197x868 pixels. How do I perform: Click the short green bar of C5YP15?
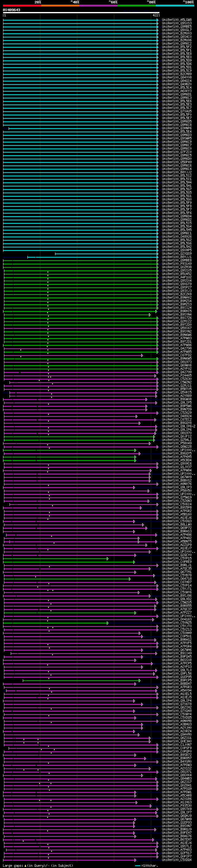point(56,559)
